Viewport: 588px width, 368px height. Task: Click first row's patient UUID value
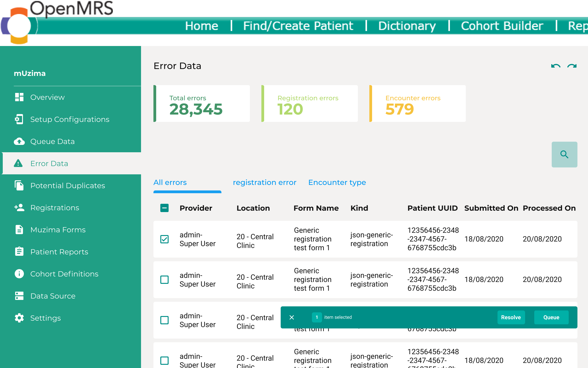coord(433,239)
